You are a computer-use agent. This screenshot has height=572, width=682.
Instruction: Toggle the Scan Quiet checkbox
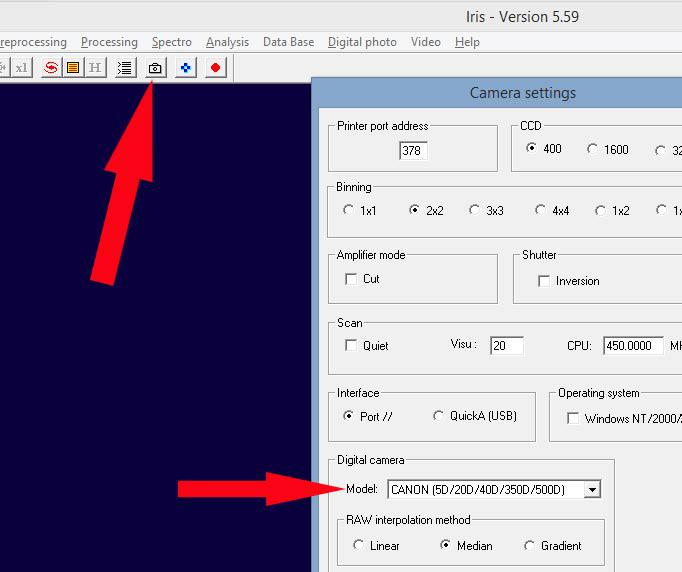click(351, 345)
